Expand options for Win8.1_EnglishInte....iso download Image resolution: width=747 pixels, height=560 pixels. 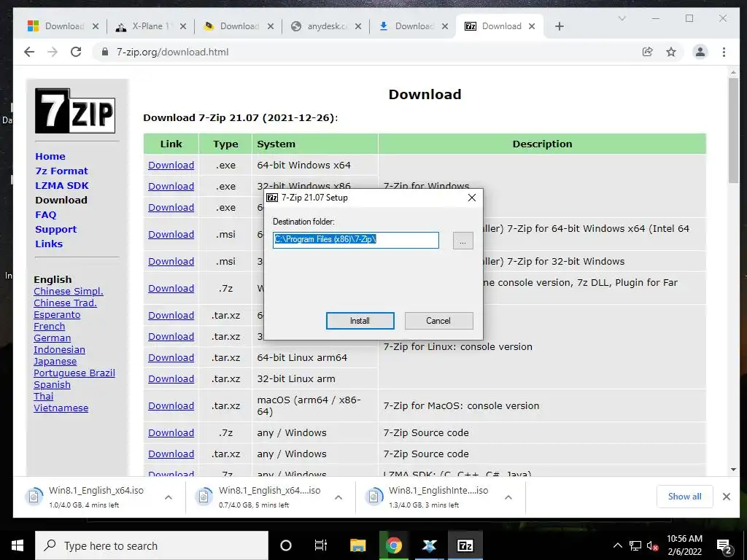[508, 497]
